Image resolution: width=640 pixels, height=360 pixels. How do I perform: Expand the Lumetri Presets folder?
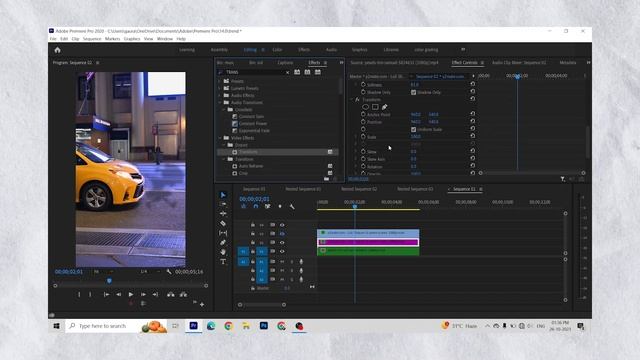coord(220,88)
